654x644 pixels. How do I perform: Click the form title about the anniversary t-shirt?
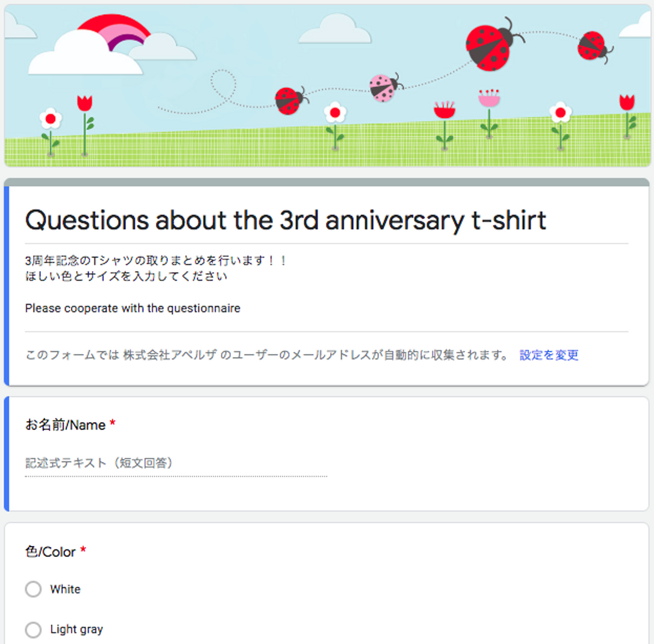coord(286,221)
